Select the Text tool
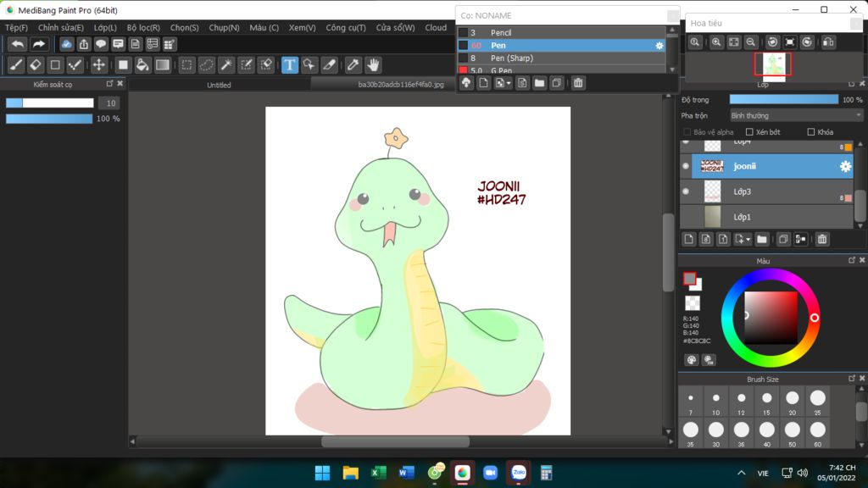868x488 pixels. [290, 65]
